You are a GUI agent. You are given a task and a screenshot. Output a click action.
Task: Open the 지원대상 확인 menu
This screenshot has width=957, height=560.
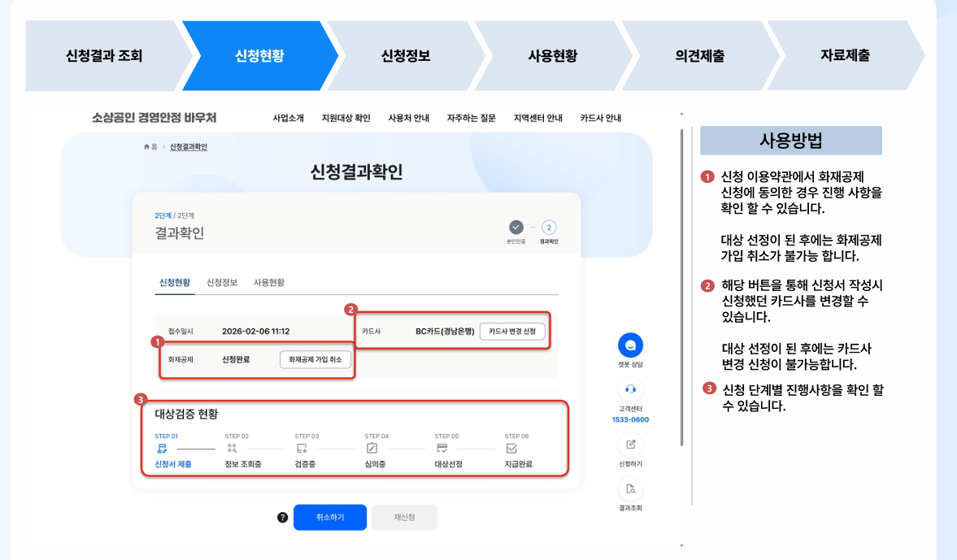[x=346, y=119]
